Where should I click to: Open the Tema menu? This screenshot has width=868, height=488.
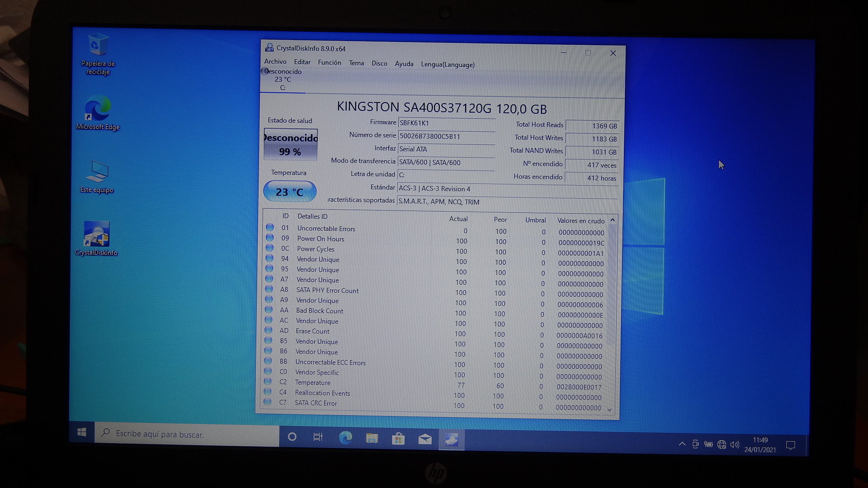click(x=356, y=63)
